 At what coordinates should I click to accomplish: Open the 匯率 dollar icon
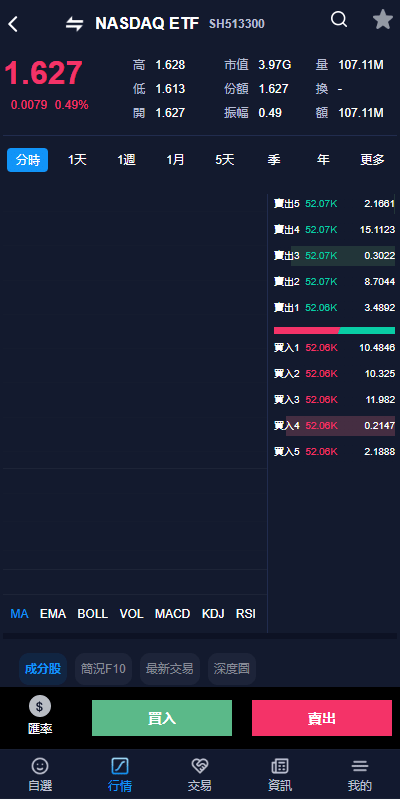pyautogui.click(x=40, y=707)
